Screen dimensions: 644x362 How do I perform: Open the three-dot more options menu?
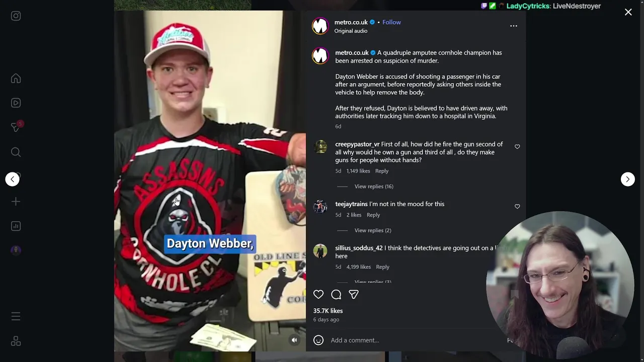point(514,26)
